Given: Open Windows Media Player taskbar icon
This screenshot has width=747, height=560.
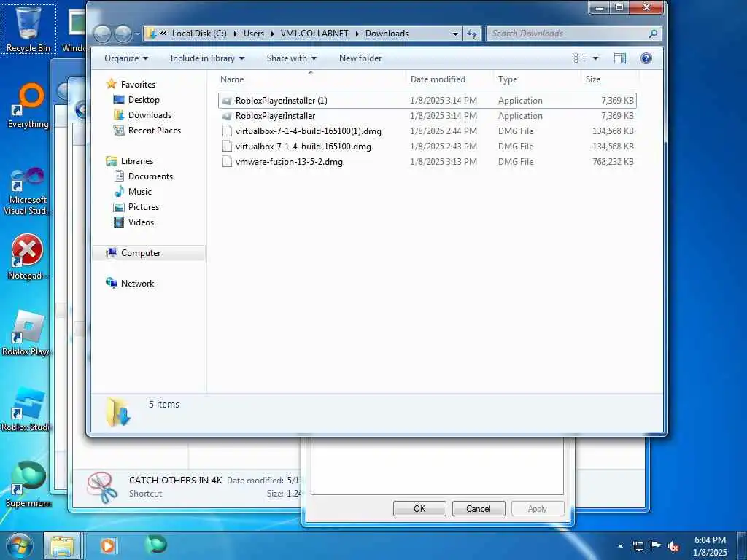Looking at the screenshot, I should 108,545.
